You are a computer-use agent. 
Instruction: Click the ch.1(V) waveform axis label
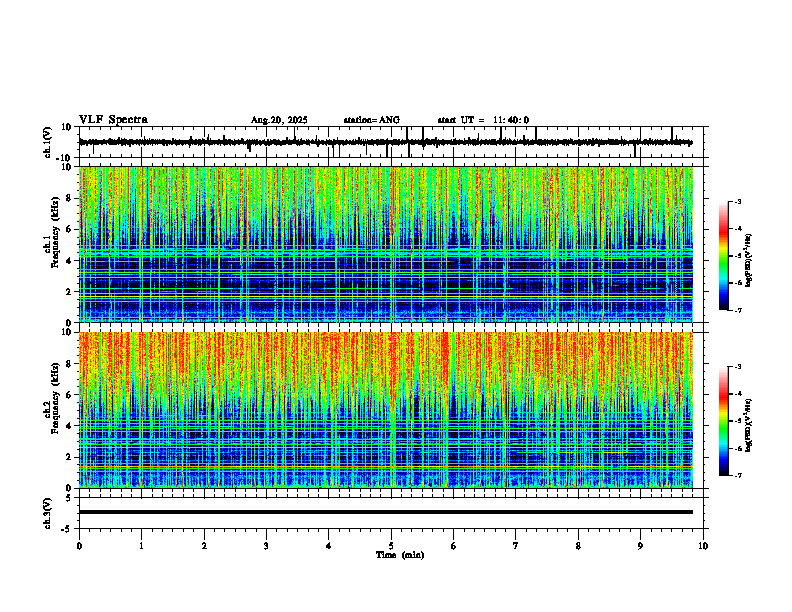click(48, 142)
